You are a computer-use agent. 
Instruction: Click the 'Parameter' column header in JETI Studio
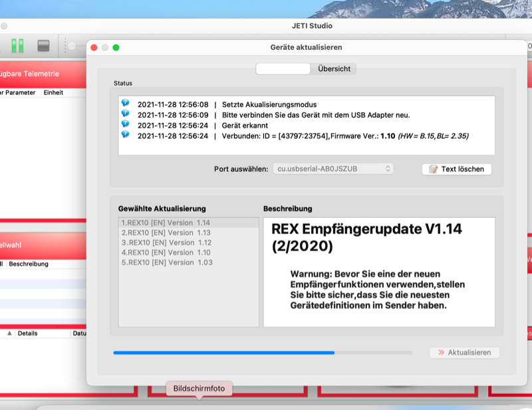(x=21, y=92)
